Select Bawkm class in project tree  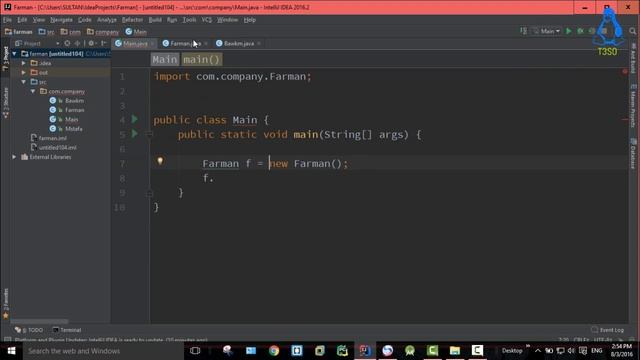tap(74, 101)
